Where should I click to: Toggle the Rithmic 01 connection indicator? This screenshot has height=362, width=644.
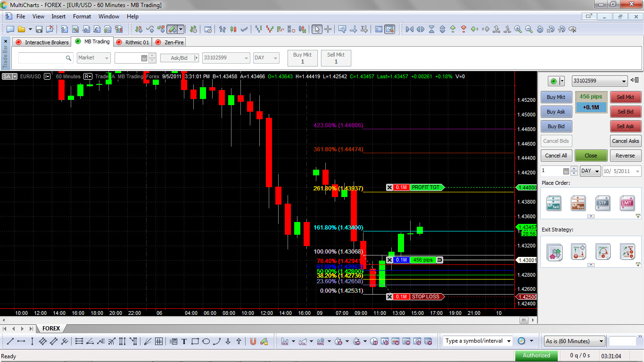(119, 42)
